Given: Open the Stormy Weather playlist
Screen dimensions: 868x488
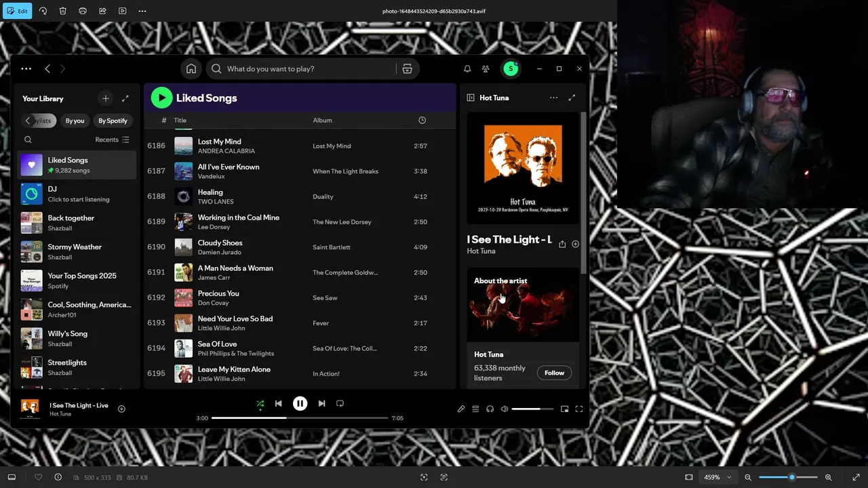Looking at the screenshot, I should 77,251.
